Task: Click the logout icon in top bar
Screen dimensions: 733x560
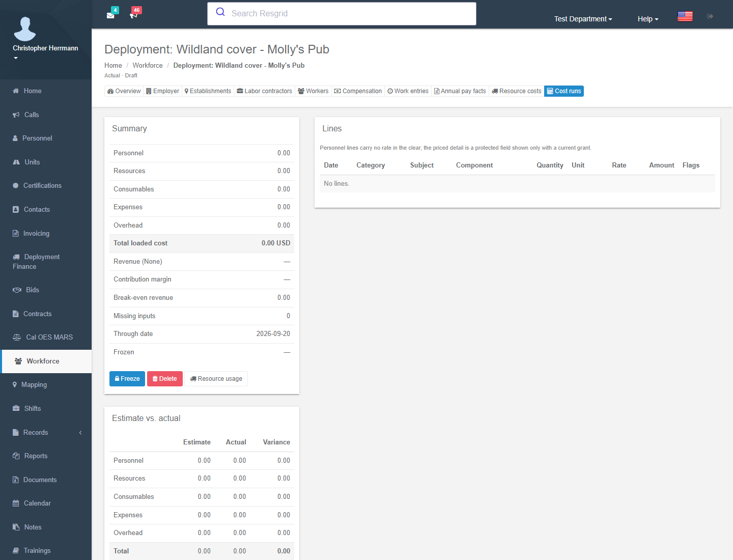Action: coord(710,16)
